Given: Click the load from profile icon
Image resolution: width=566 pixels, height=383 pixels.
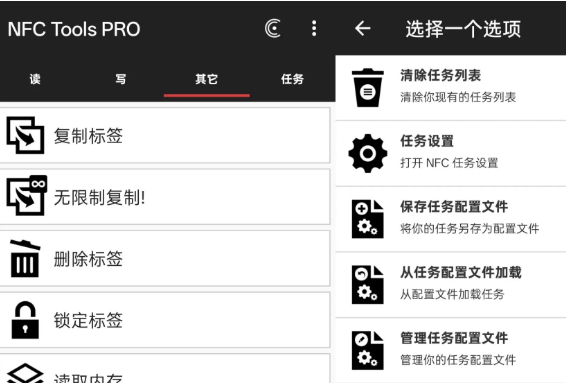Looking at the screenshot, I should coord(367,285).
